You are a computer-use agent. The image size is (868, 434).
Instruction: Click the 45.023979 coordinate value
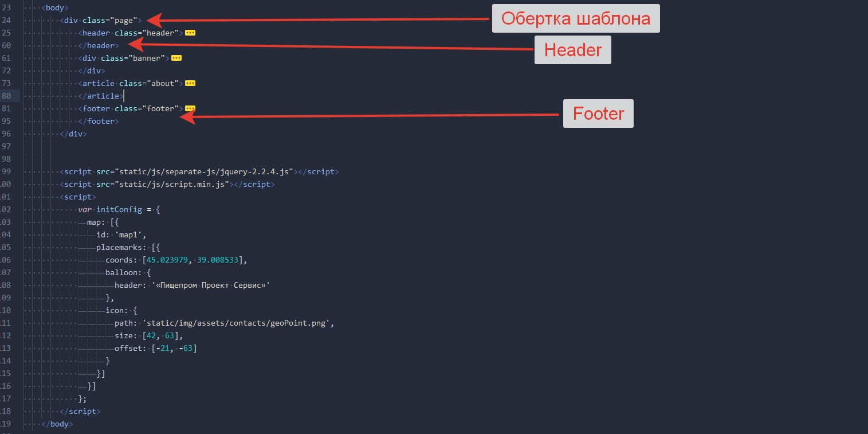pos(167,260)
